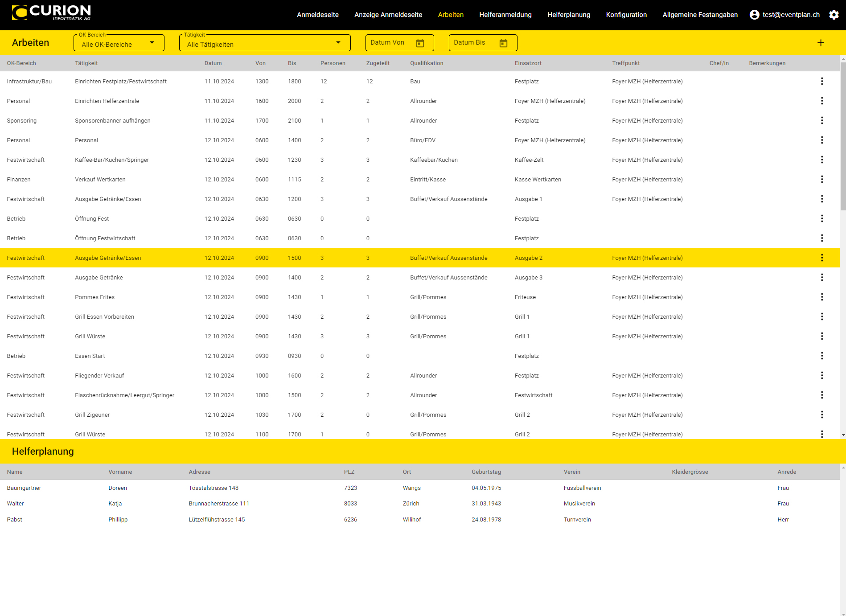Expand the Tätigkeit dropdown
This screenshot has height=616, width=846.
(265, 43)
